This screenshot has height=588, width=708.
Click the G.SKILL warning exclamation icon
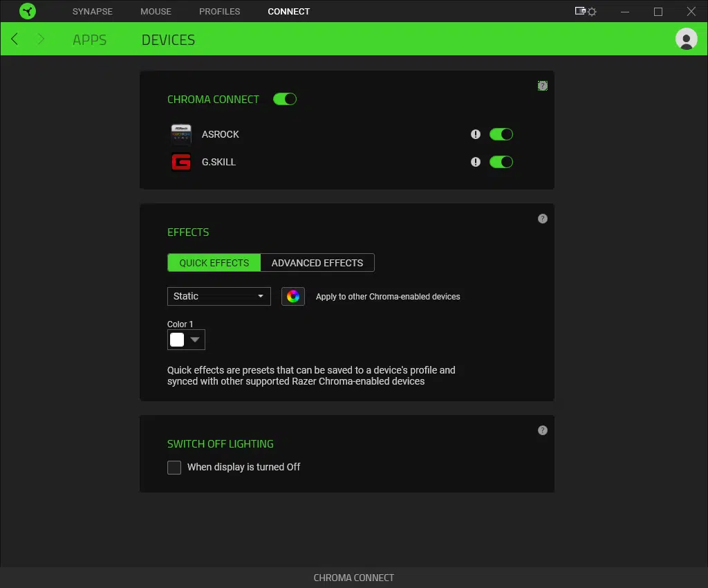tap(475, 162)
